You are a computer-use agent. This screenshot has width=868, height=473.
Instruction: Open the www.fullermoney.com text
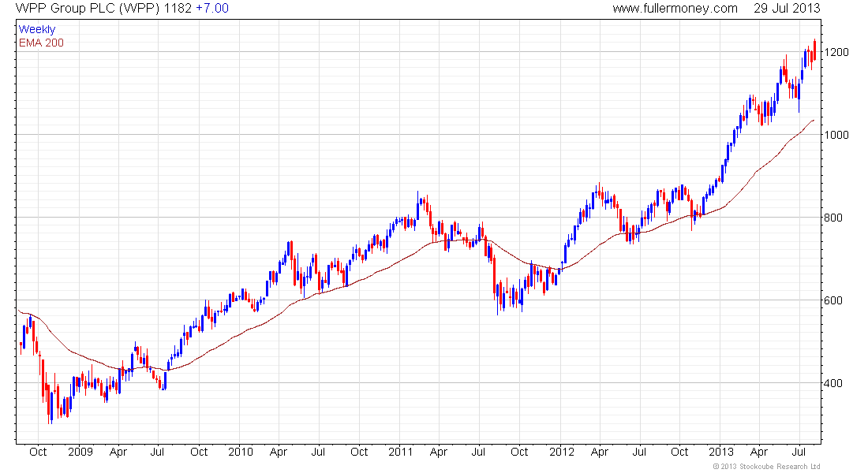675,9
